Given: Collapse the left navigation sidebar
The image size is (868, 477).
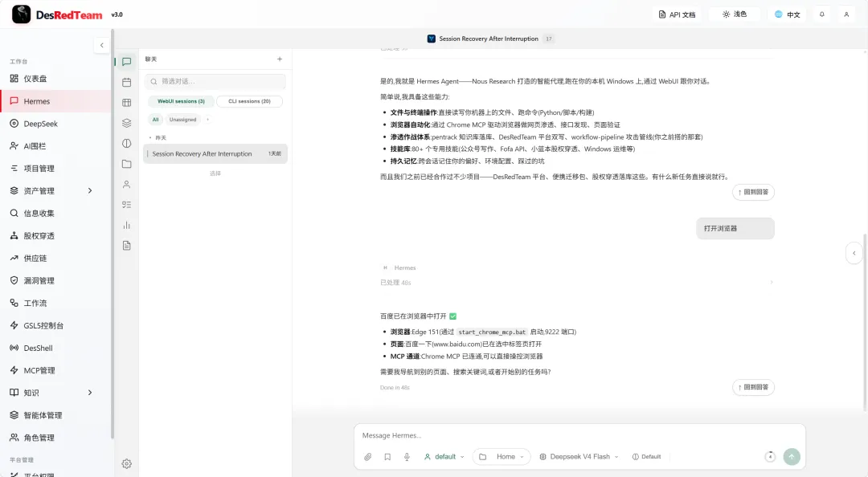Looking at the screenshot, I should pyautogui.click(x=101, y=46).
